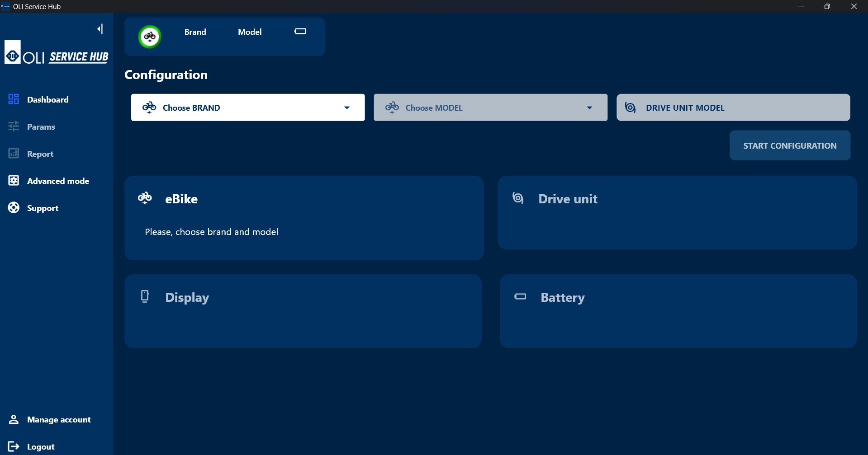Click the Params sliders icon
The width and height of the screenshot is (868, 455).
(x=14, y=127)
